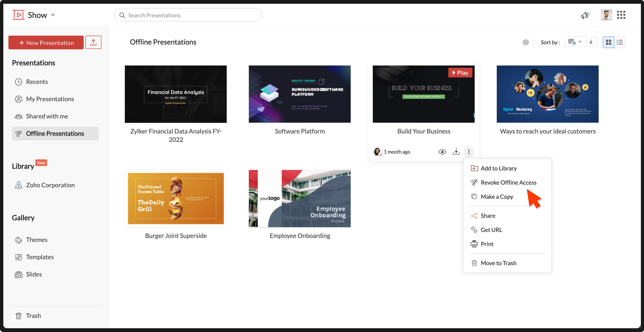The width and height of the screenshot is (644, 332).
Task: Open Trash in the sidebar
Action: coord(33,315)
